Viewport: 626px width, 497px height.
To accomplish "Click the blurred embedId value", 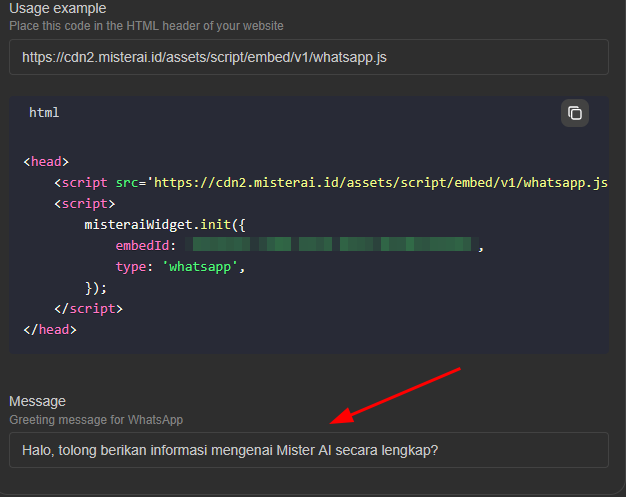I will click(x=332, y=246).
